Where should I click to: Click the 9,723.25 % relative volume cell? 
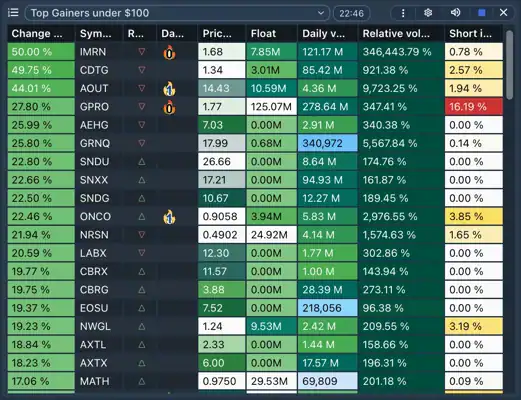click(401, 88)
